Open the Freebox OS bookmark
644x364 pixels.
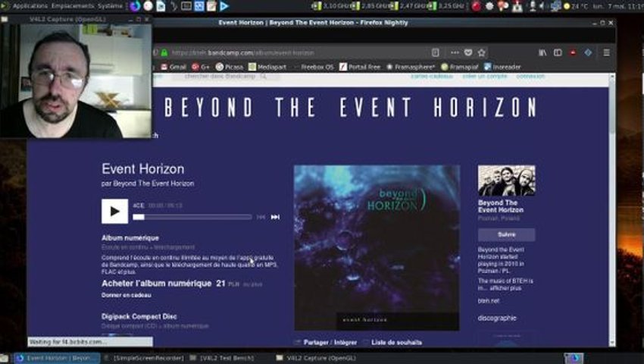pyautogui.click(x=314, y=67)
